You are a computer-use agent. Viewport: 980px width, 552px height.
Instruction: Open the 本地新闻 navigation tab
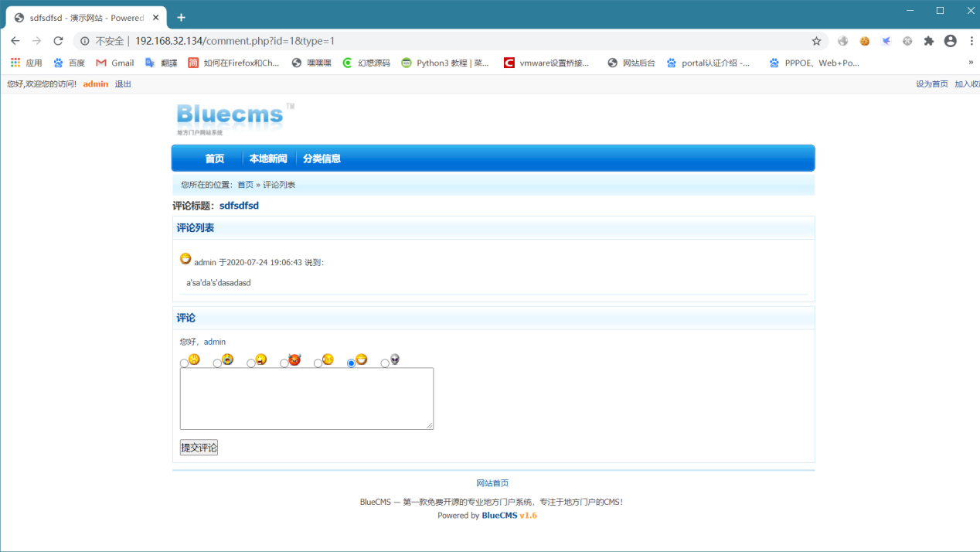tap(268, 158)
